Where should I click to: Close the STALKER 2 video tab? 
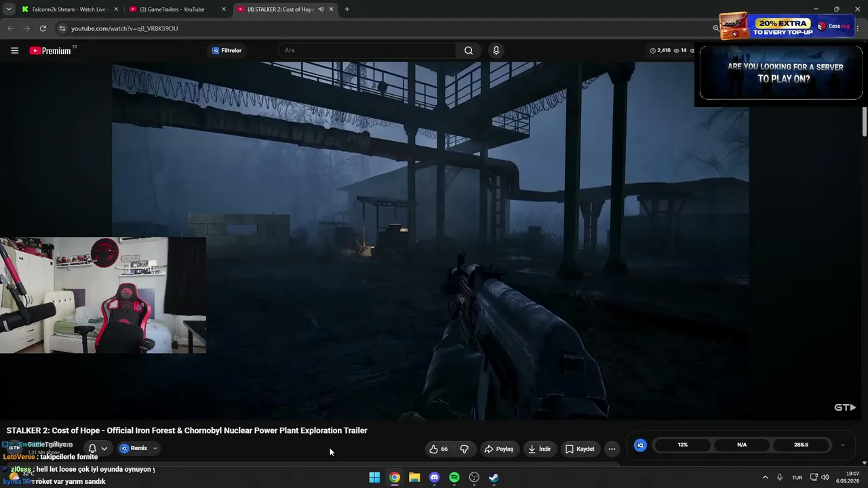(332, 9)
